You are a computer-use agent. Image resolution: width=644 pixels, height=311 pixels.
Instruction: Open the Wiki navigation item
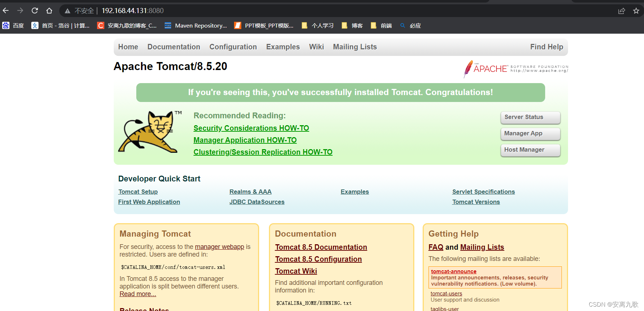(x=316, y=47)
